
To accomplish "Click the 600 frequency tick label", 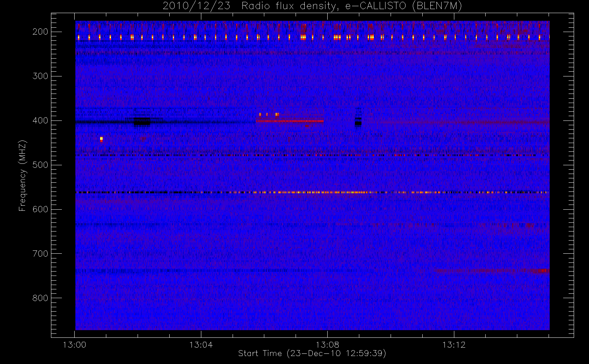I will (x=40, y=209).
